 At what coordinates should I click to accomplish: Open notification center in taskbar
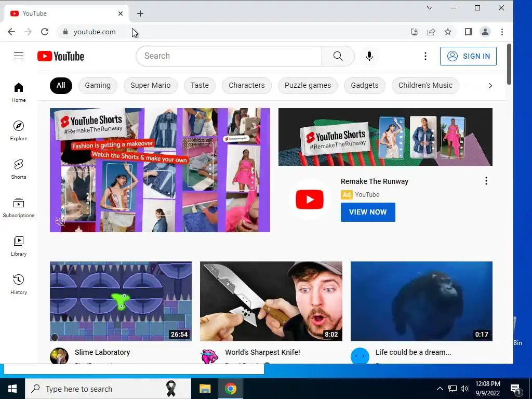point(515,390)
